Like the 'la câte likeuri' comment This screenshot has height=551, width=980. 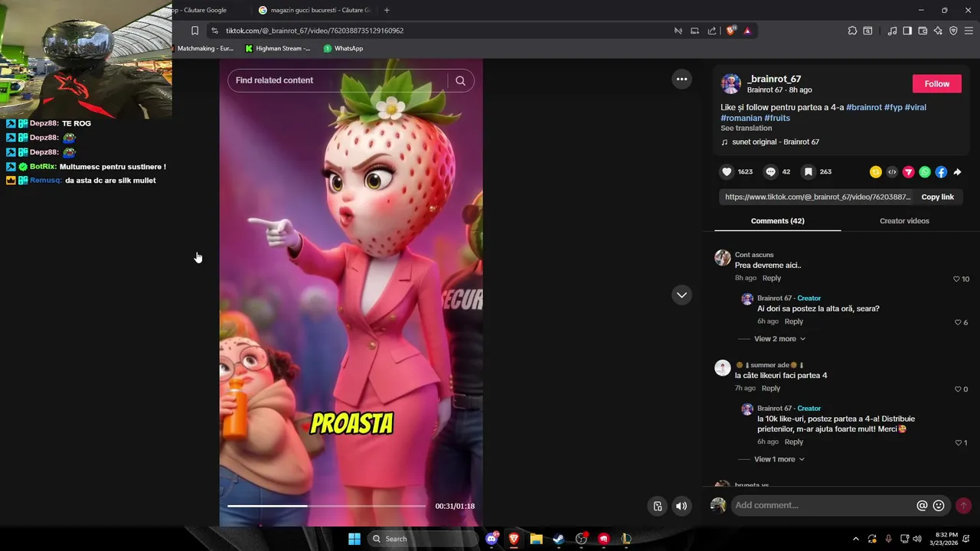[957, 390]
